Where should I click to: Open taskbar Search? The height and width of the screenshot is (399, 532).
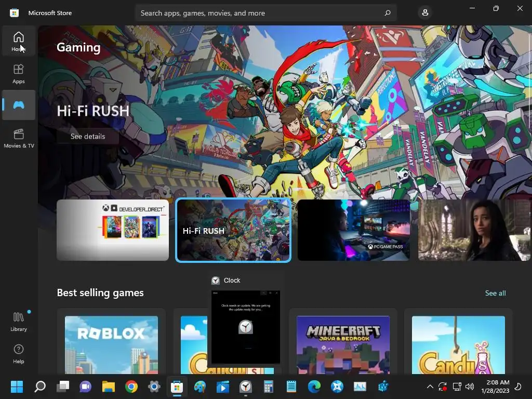point(39,387)
